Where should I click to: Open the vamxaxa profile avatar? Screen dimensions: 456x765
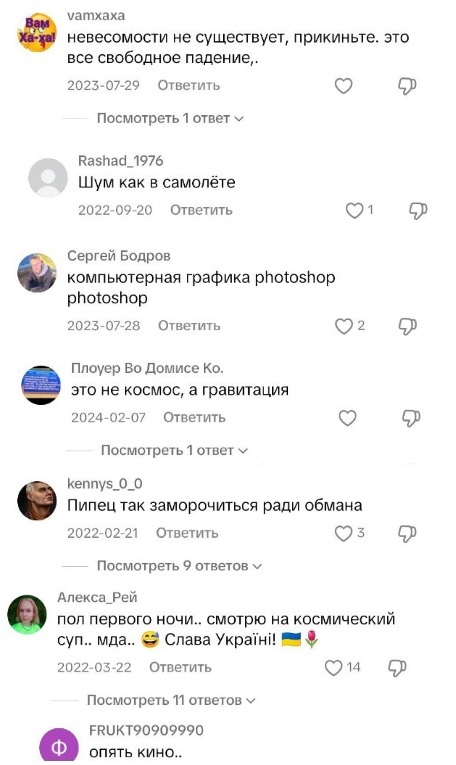coord(37,32)
